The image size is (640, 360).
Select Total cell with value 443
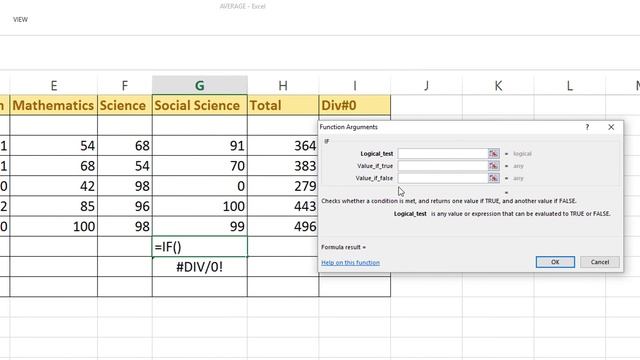click(x=283, y=206)
